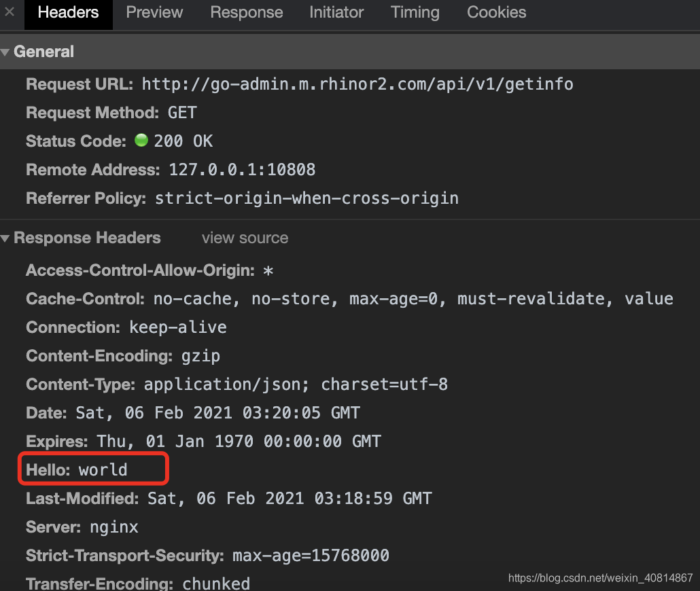Click the keep-alive connection value
This screenshot has height=591, width=700.
point(178,327)
